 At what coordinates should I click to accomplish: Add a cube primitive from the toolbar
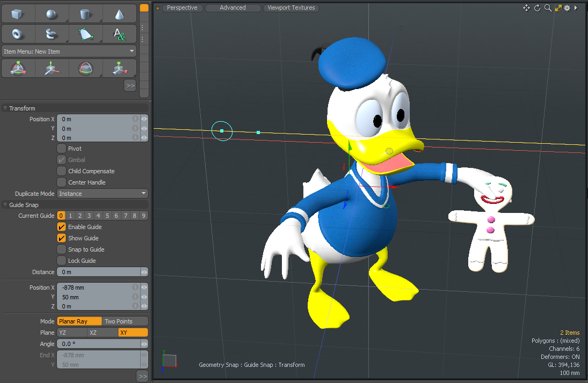(18, 14)
